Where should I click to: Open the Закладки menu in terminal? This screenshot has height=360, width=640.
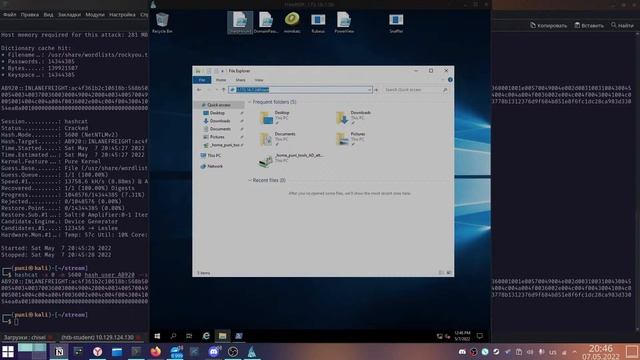[x=69, y=15]
